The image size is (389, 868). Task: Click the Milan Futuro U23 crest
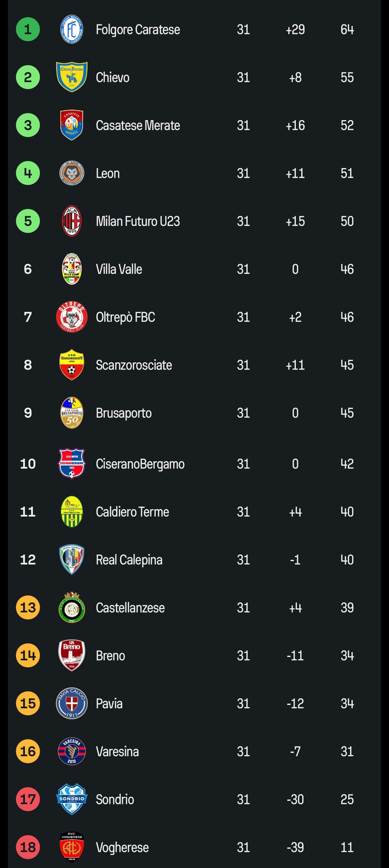[72, 221]
